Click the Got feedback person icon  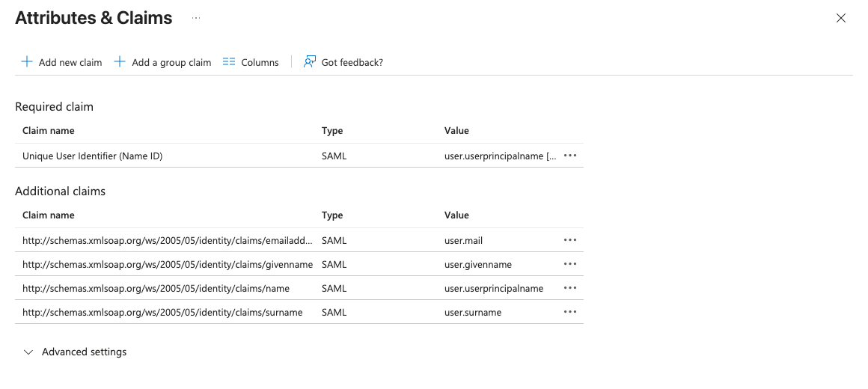310,61
